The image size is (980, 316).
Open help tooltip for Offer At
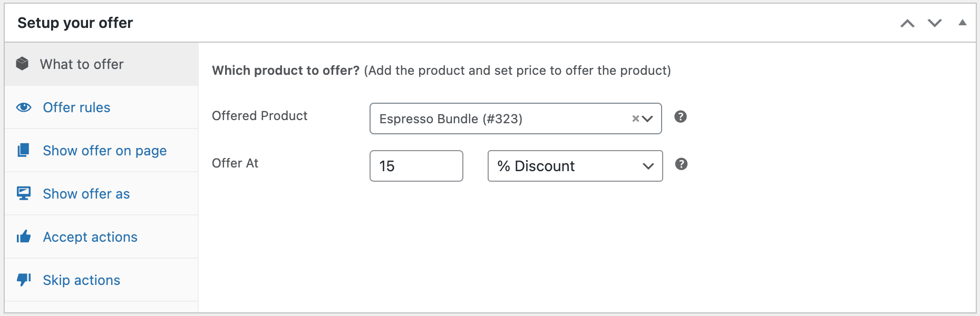[x=681, y=164]
